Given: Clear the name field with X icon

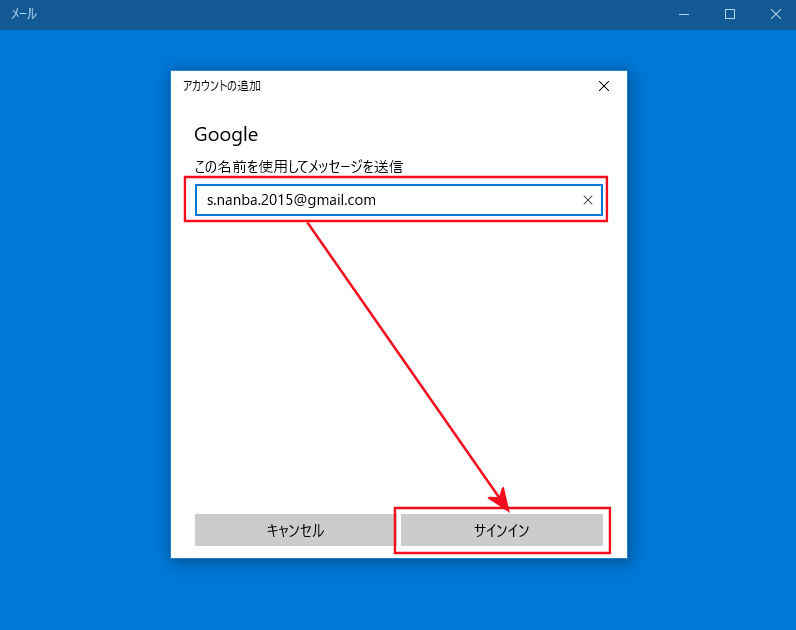Looking at the screenshot, I should 587,200.
